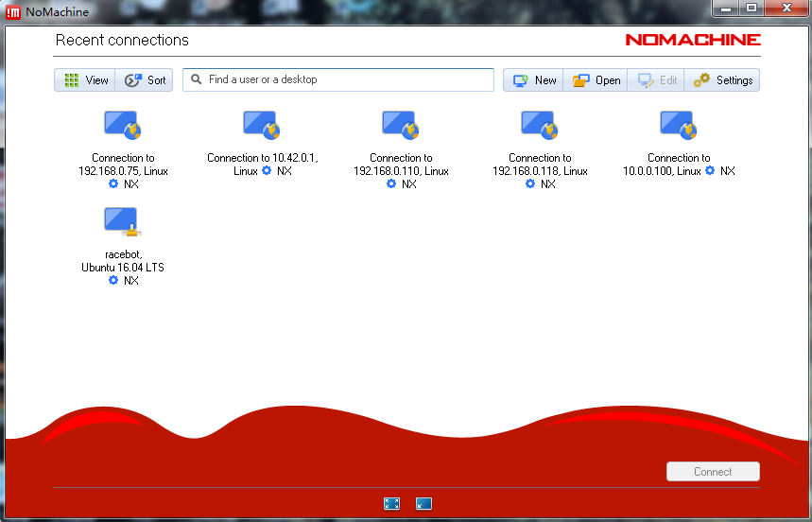Select the 192.168.0.75 connection icon
Screen dimensions: 812x522
[123, 126]
